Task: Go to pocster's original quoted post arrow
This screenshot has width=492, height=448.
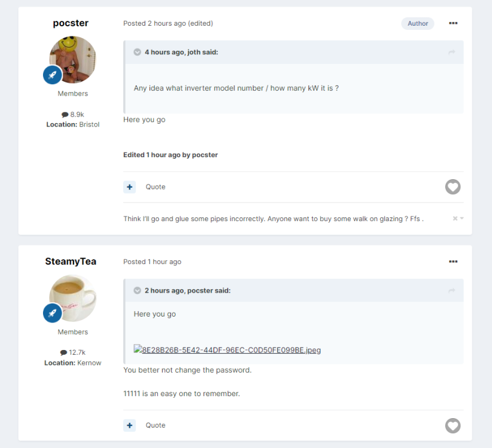Action: coord(451,291)
